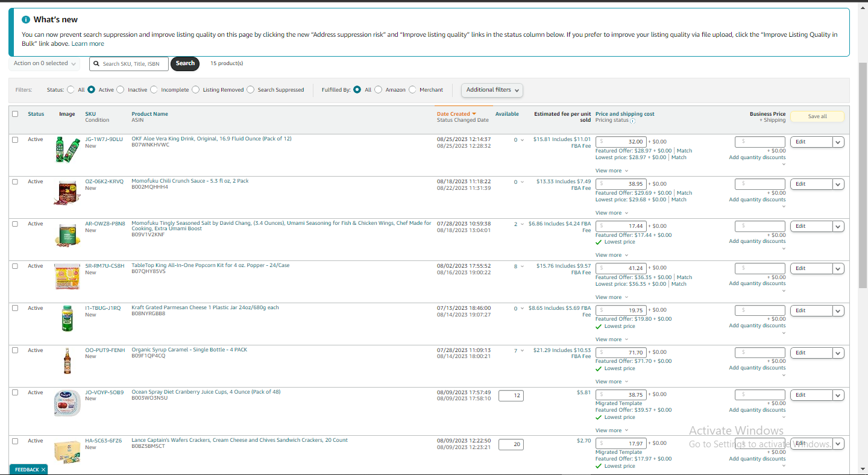Open Edit dropdown arrow for TableTop King Popcorn row

point(838,269)
